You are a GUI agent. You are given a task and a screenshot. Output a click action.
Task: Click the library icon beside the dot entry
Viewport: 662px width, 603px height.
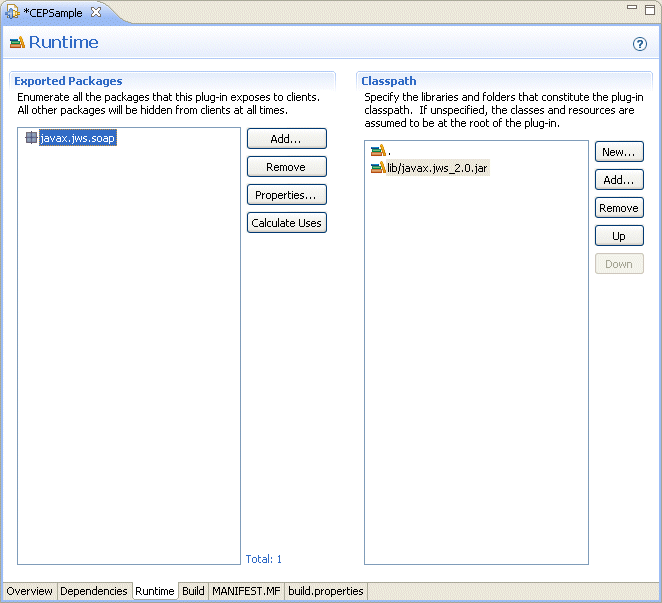(378, 150)
